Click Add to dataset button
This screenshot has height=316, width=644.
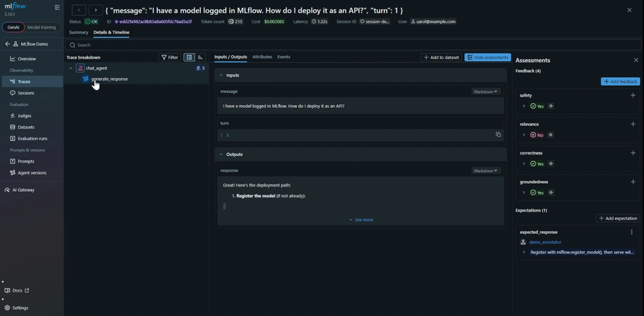point(441,58)
